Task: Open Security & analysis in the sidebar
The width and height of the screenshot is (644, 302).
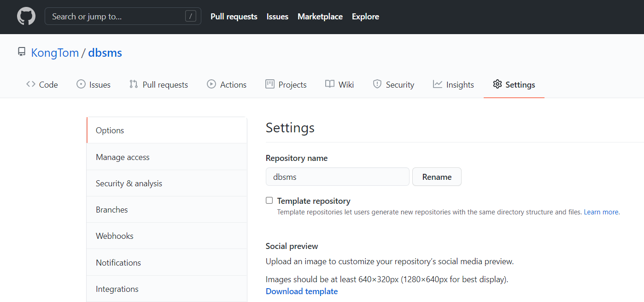Action: [167, 183]
